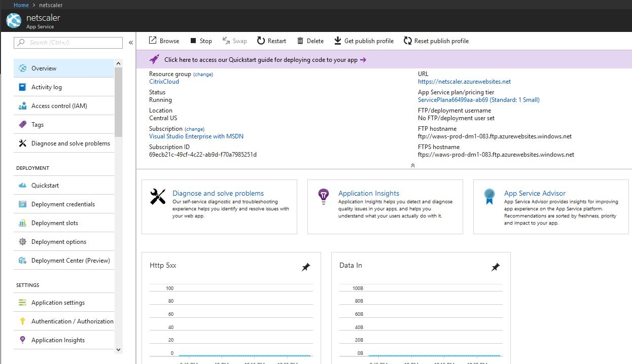The image size is (632, 364).
Task: Open Deployment Center (Preview) menu item
Action: tap(64, 261)
